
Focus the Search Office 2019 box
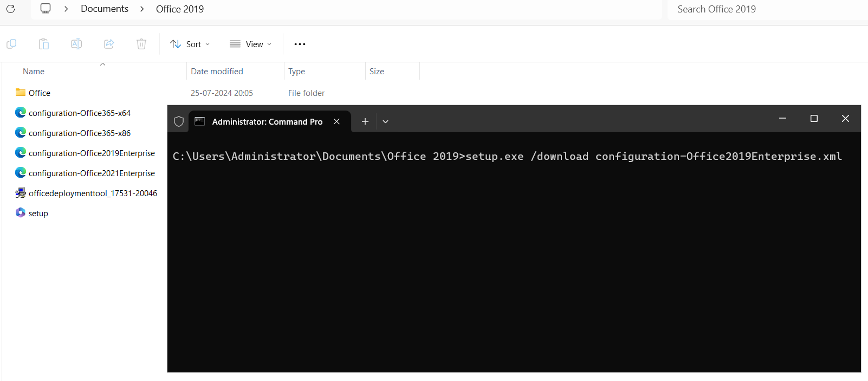[767, 9]
